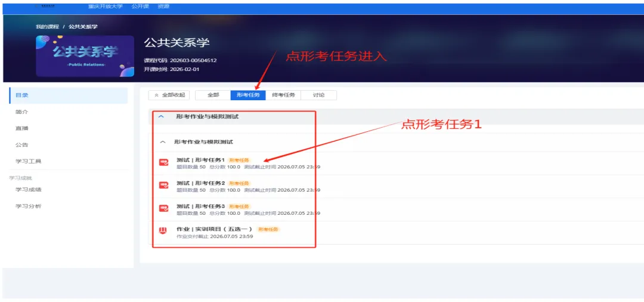Click the 形考任务 tag beside 形考任务3

(239, 207)
